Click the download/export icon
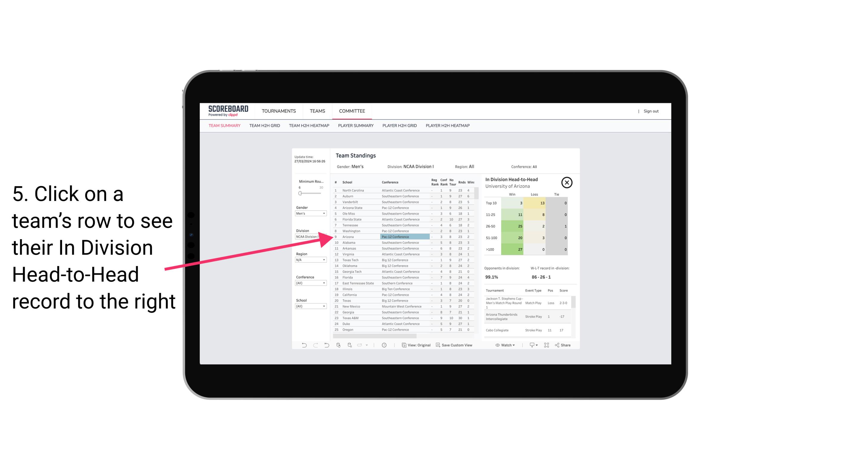This screenshot has width=868, height=467. point(531,345)
